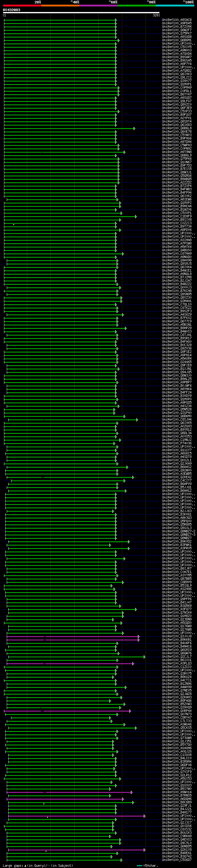This screenshot has height=868, width=197.
Task: Open UniRef100_A3FQ77 hit
Action: click(x=177, y=610)
